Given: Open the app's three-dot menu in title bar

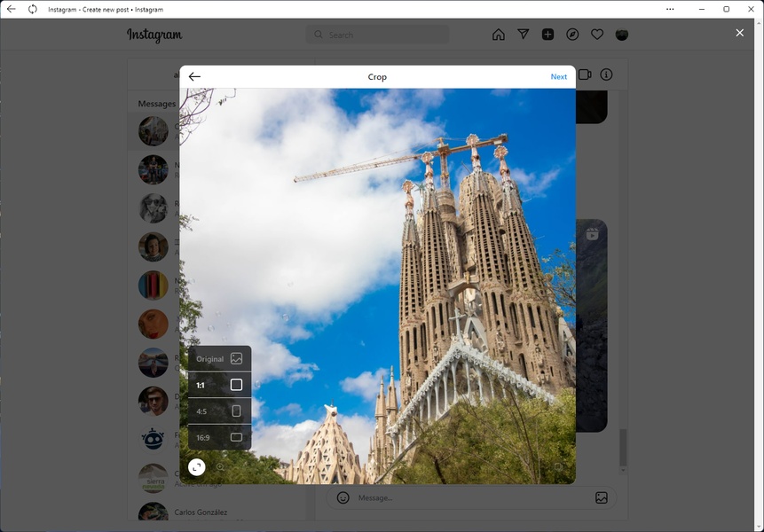Looking at the screenshot, I should 670,9.
